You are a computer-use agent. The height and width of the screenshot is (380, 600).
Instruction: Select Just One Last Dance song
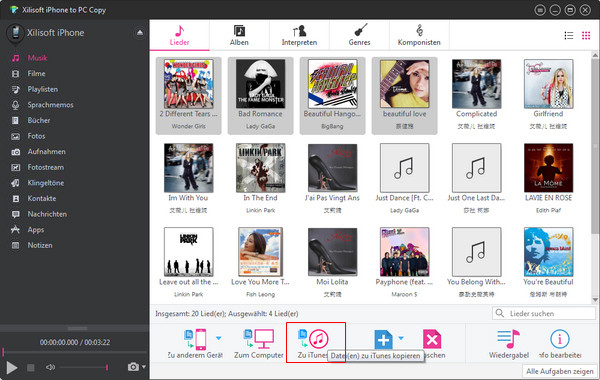coord(476,180)
